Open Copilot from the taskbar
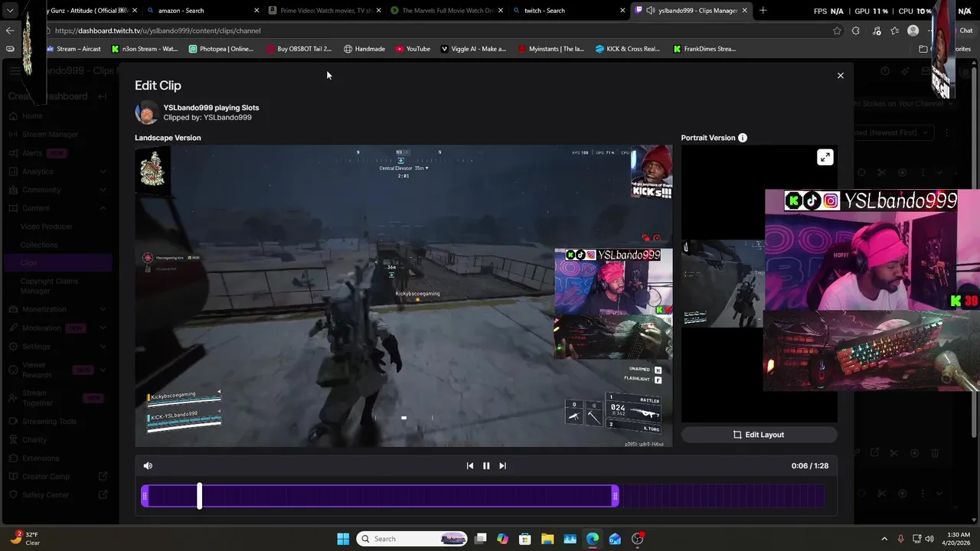The image size is (980, 551). point(502,539)
